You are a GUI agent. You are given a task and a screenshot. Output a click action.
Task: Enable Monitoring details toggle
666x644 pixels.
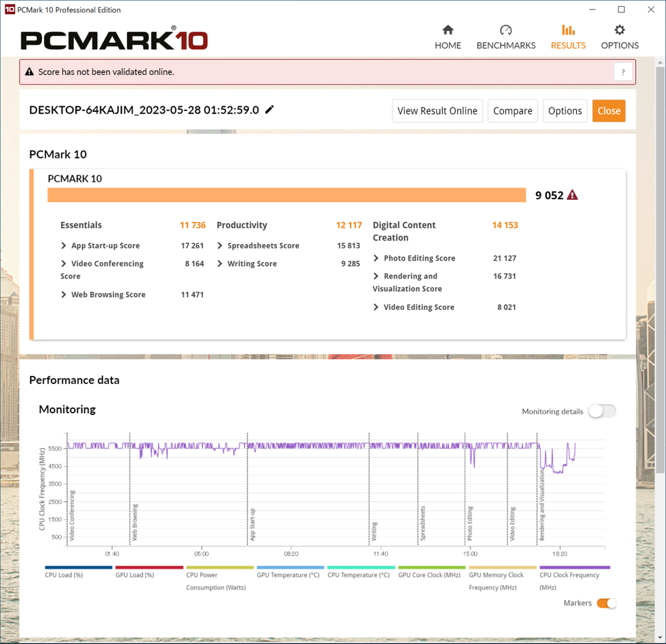[602, 411]
